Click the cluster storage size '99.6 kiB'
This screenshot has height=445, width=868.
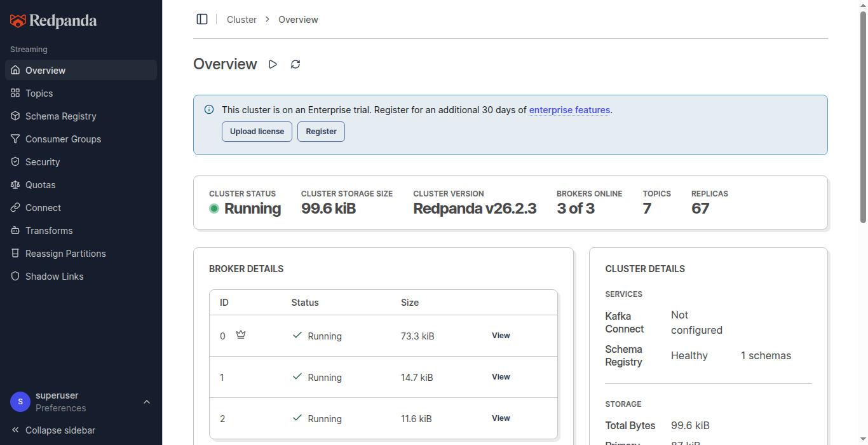point(329,209)
